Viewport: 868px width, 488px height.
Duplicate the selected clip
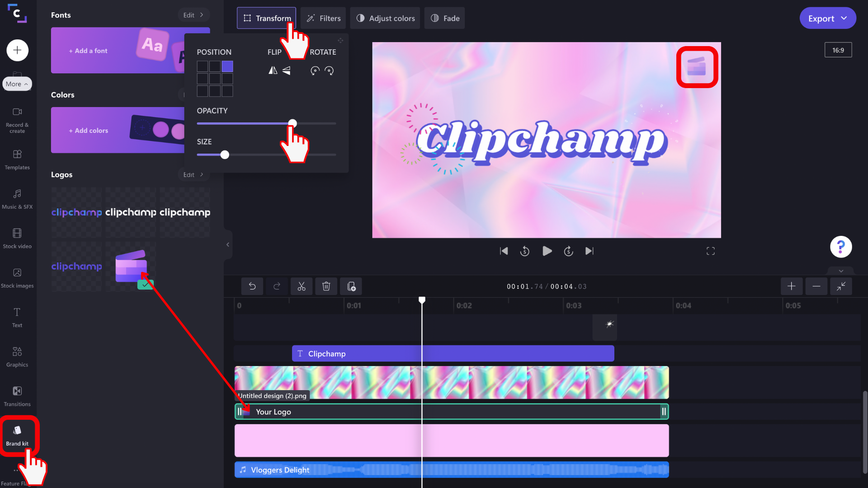pyautogui.click(x=351, y=286)
